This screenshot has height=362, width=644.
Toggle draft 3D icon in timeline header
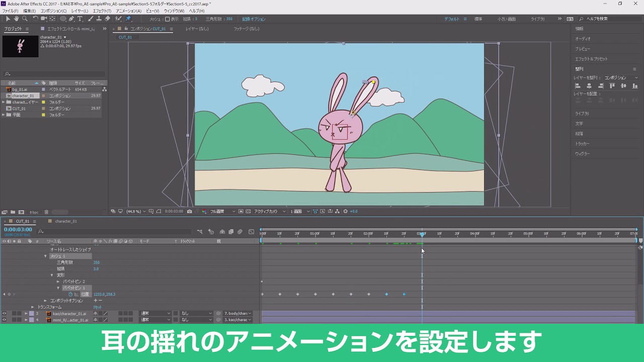[211, 232]
